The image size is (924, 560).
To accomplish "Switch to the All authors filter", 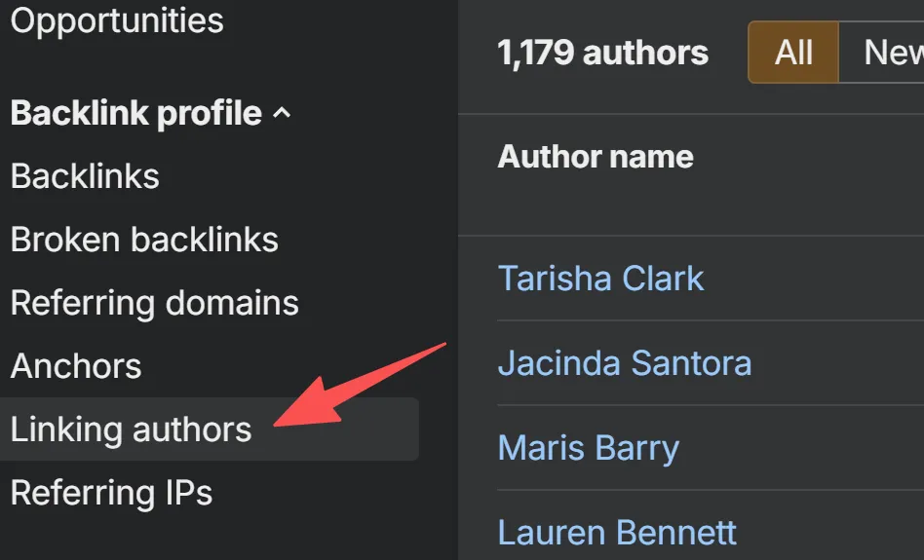I will (793, 52).
